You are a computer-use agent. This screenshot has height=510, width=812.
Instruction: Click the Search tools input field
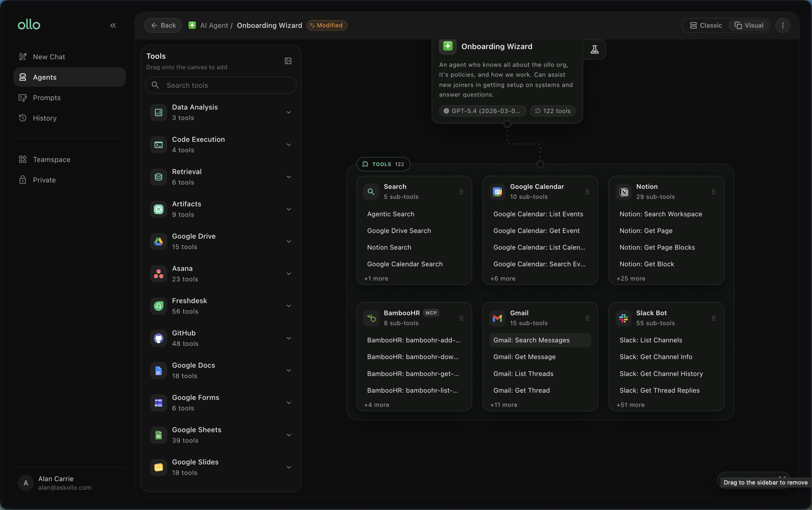(x=221, y=85)
